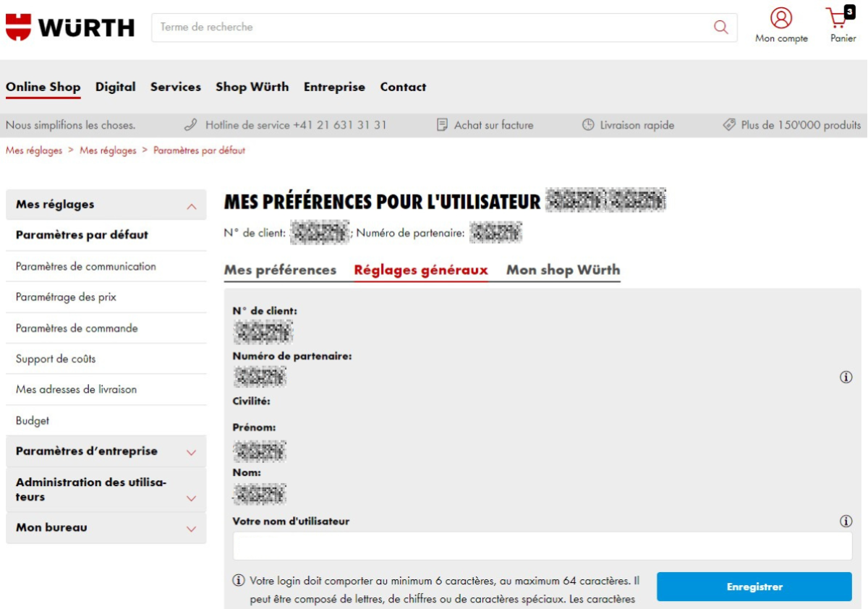Click the Achat sur facture icon
Screen dimensions: 868x609
tap(442, 125)
